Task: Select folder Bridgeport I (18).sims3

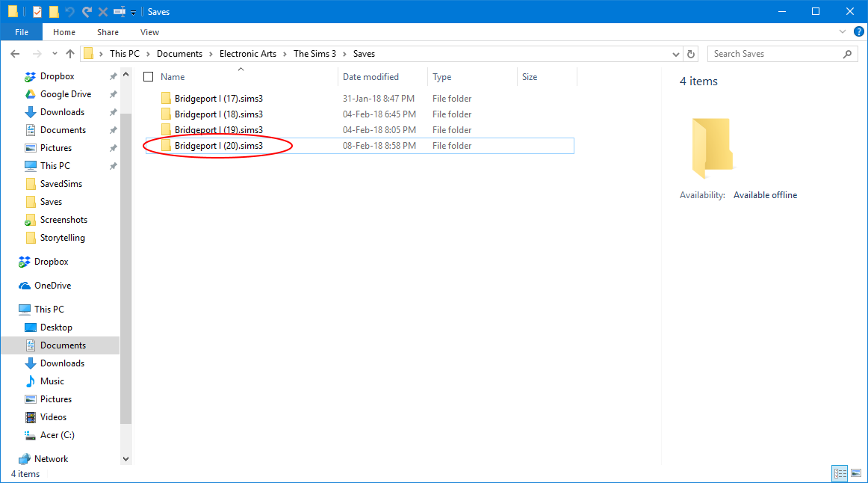Action: (x=219, y=114)
